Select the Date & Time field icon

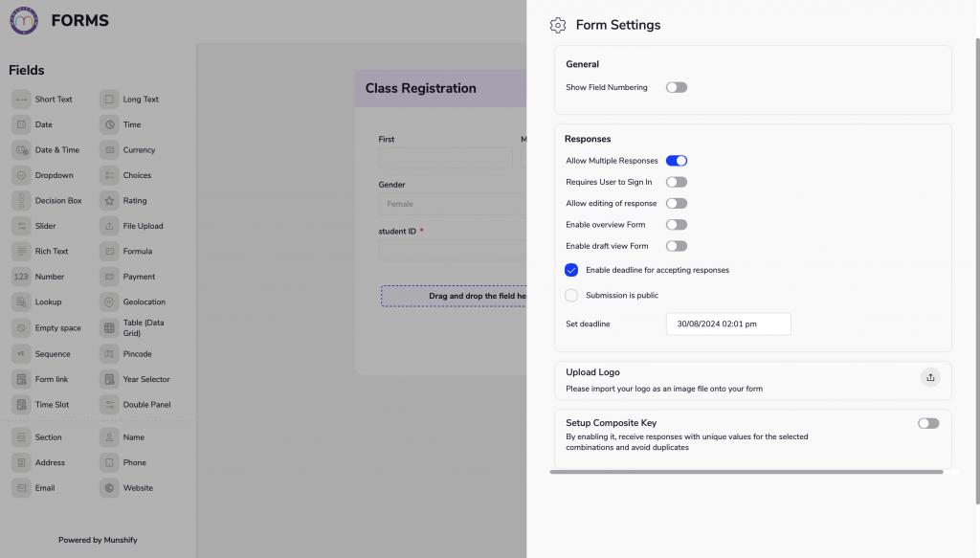(21, 149)
